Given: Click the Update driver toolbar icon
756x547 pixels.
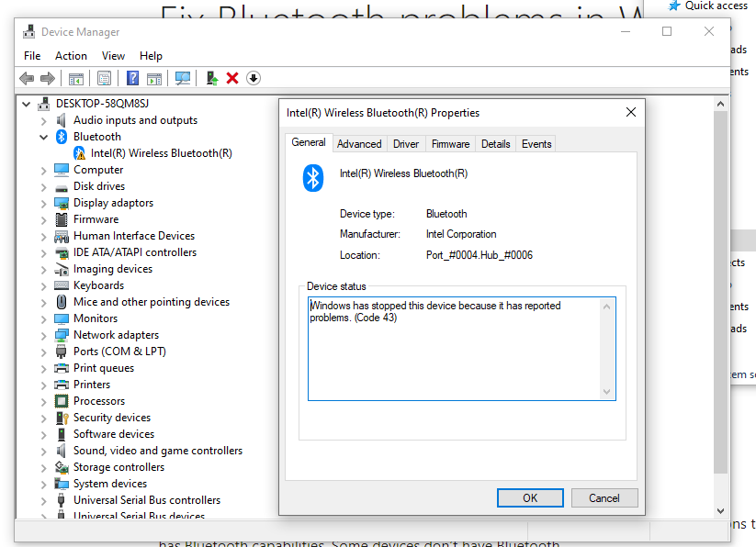Looking at the screenshot, I should coord(211,78).
